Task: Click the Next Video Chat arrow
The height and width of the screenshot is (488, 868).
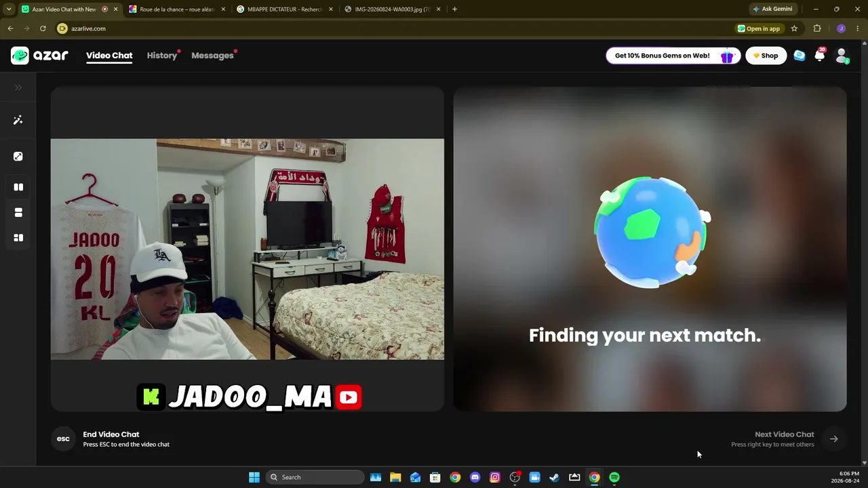Action: 834,439
